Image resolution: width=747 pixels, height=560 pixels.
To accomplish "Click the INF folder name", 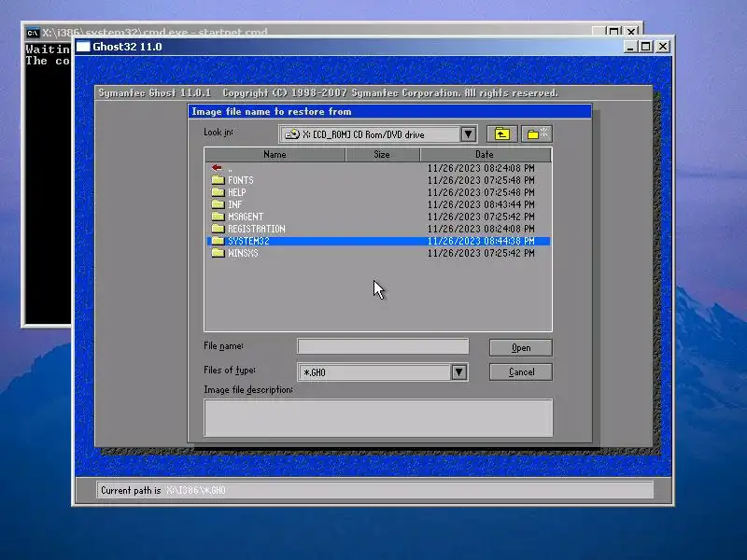I will point(235,204).
